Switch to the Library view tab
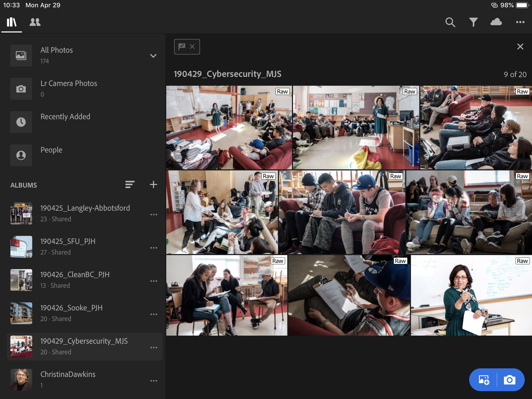 [12, 22]
